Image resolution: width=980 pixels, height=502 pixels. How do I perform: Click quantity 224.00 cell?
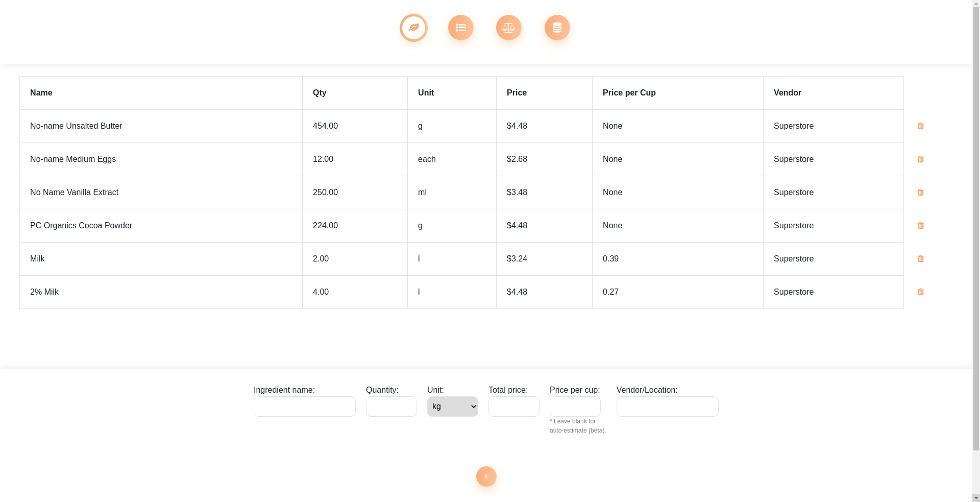(x=355, y=226)
